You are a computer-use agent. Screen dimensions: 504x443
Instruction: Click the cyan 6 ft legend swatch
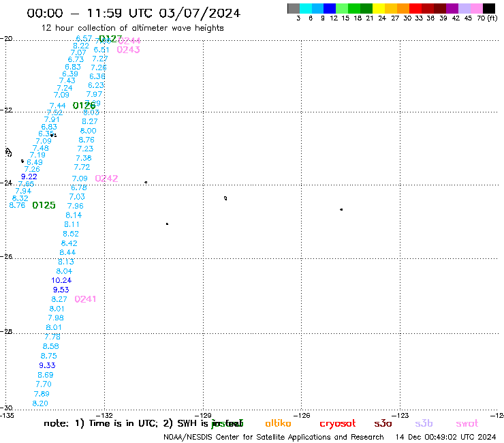[306, 8]
